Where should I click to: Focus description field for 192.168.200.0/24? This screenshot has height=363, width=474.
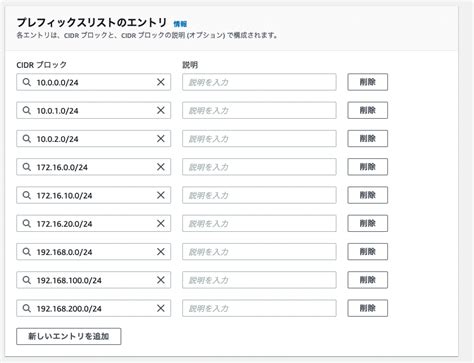click(259, 308)
